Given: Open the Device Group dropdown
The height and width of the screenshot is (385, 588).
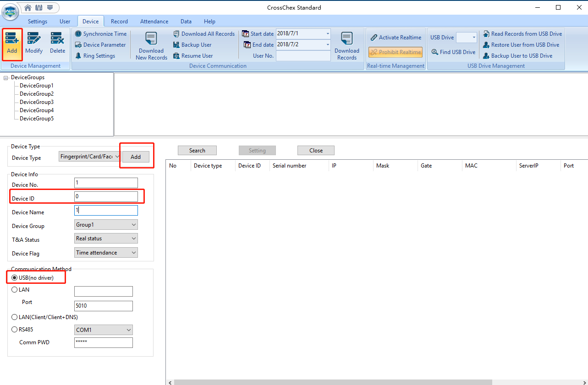Looking at the screenshot, I should 106,225.
